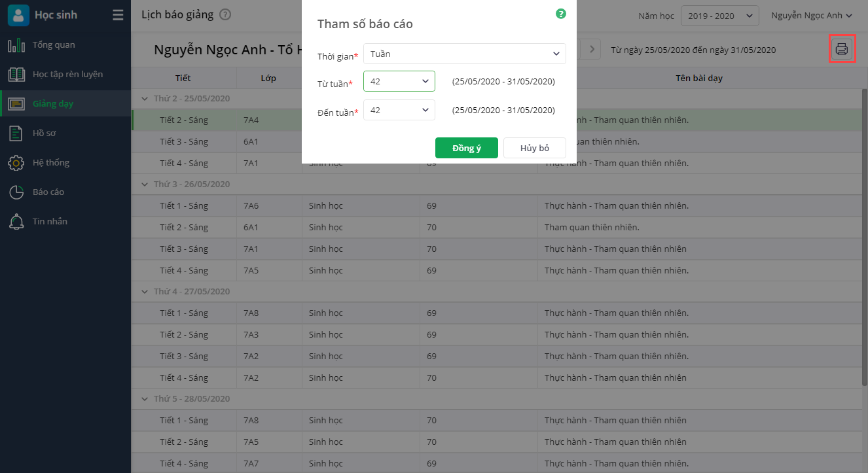Open the green help icon in dialog

coord(560,14)
